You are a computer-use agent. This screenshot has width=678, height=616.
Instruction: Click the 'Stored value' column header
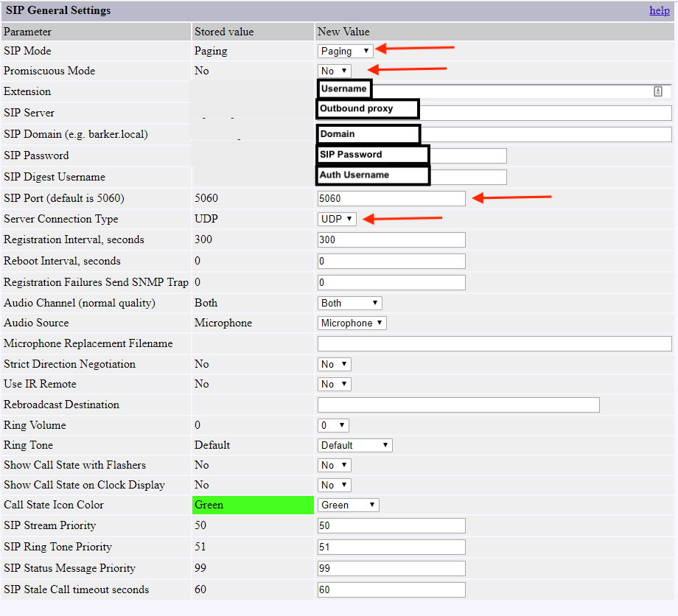[x=224, y=32]
